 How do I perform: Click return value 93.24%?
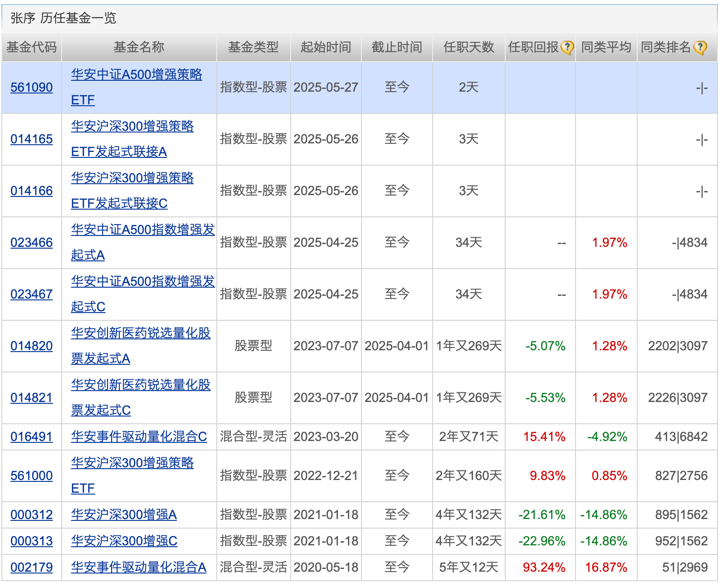pyautogui.click(x=544, y=568)
